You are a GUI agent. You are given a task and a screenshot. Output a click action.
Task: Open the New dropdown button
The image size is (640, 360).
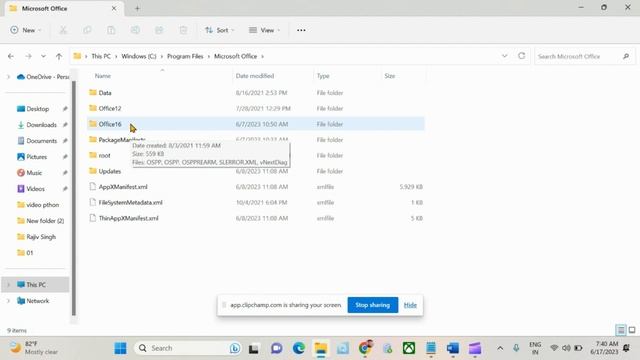click(x=26, y=30)
